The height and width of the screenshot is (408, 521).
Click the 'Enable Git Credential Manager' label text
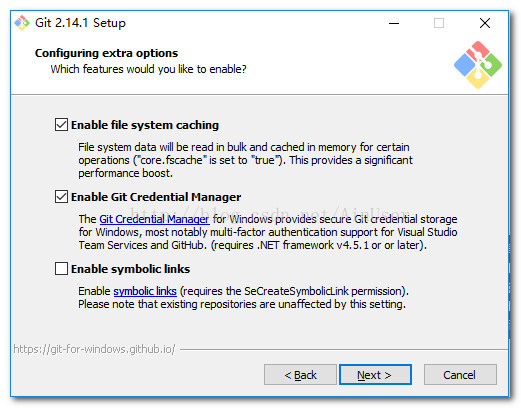156,197
